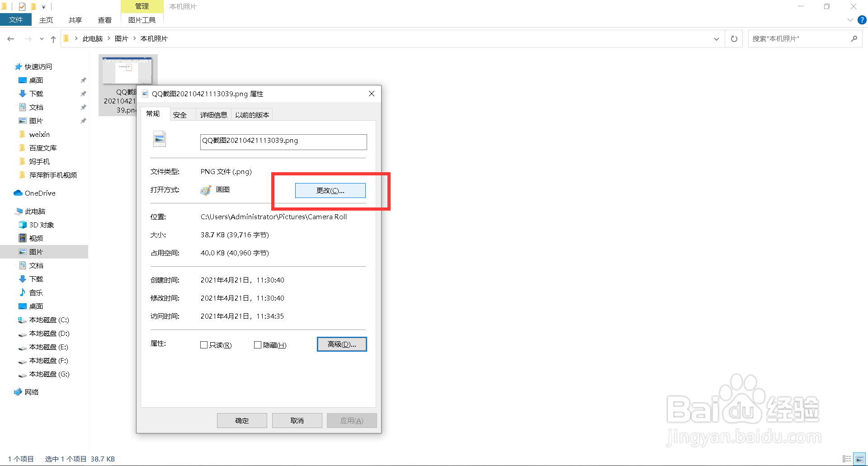Open the quick access toolbar customize dropdown

pyautogui.click(x=43, y=7)
